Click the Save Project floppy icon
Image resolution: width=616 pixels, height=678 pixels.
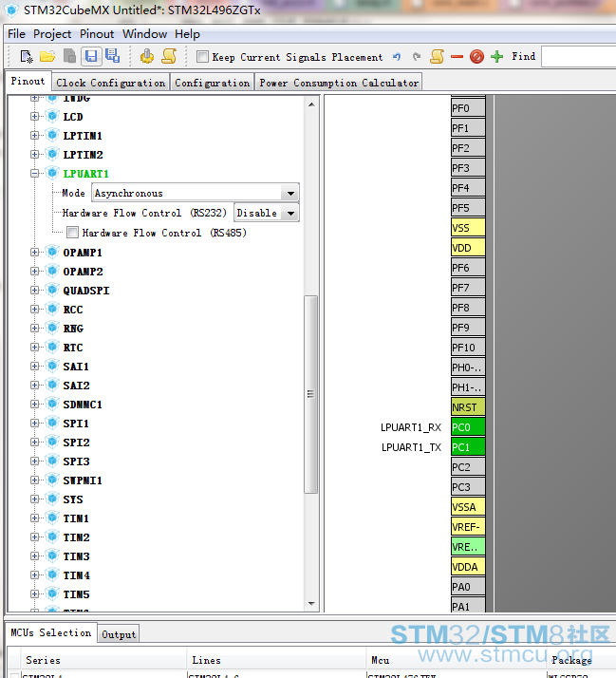(91, 56)
